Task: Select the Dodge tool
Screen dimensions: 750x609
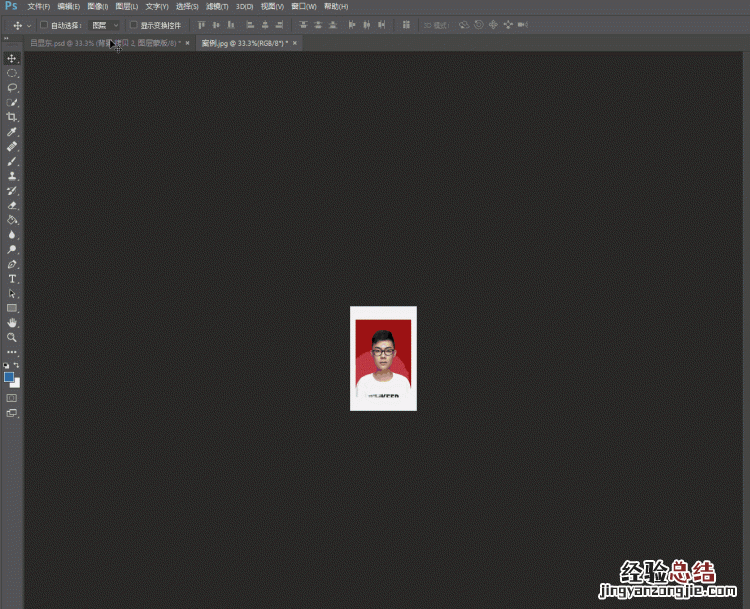Action: 12,249
